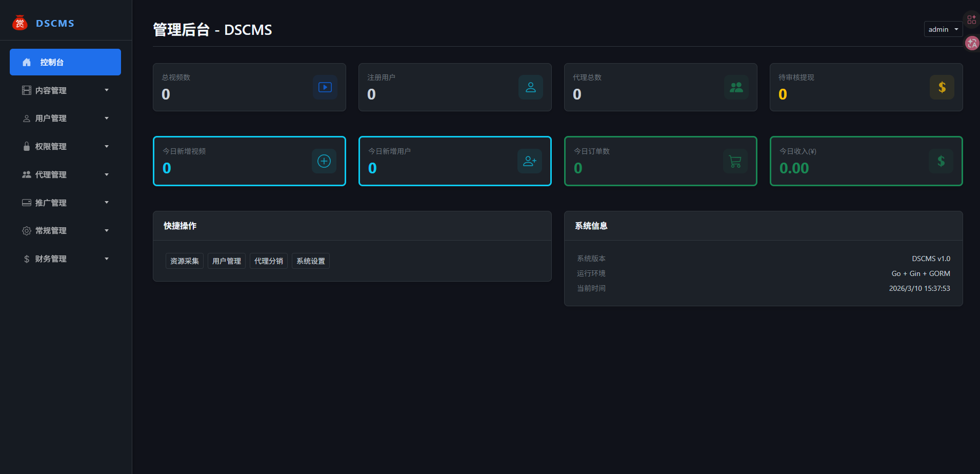Viewport: 980px width, 474px height.
Task: Click the shopping cart icon in 今日订单数
Action: point(735,161)
